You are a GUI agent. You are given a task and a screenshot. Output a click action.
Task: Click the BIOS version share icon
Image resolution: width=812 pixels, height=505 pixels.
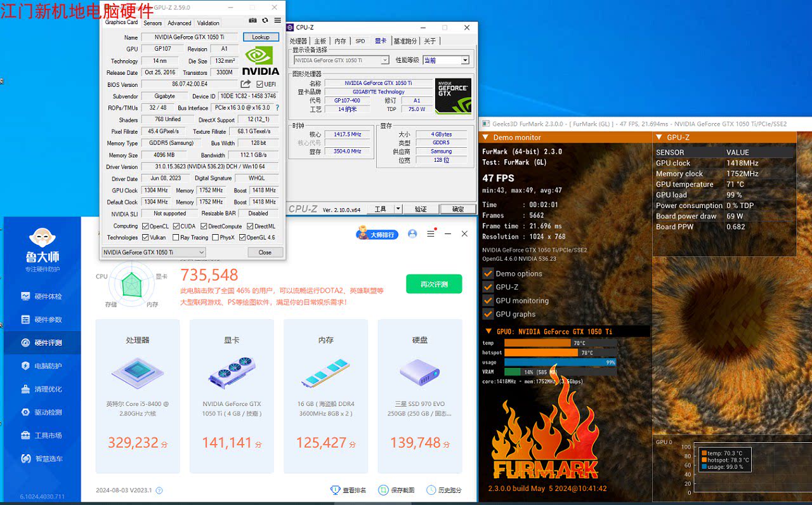[x=246, y=84]
